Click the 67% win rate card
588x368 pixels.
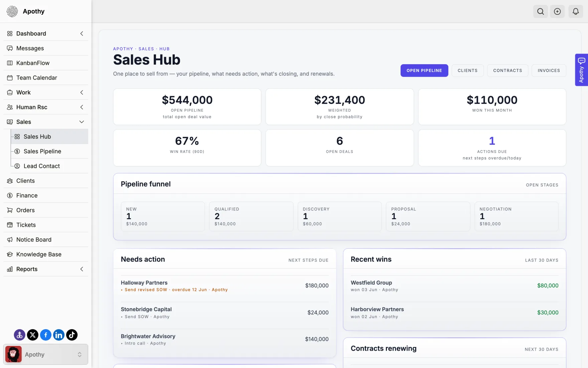187,148
